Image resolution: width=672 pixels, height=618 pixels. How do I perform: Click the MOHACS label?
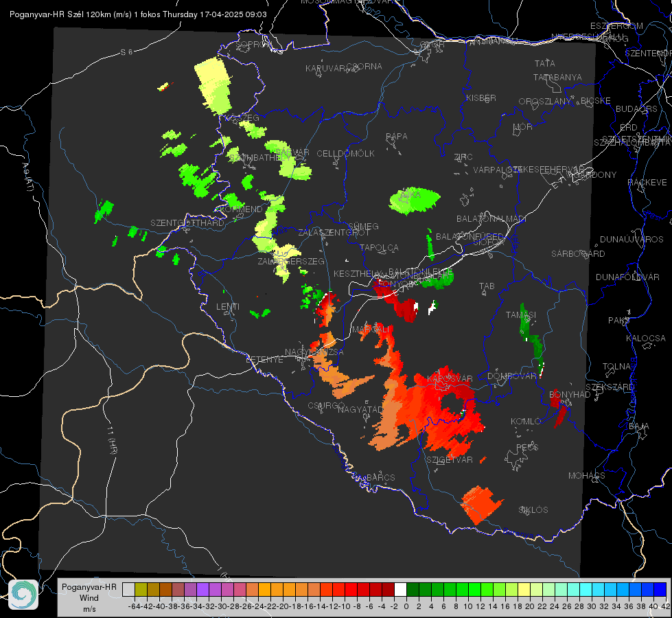click(587, 476)
